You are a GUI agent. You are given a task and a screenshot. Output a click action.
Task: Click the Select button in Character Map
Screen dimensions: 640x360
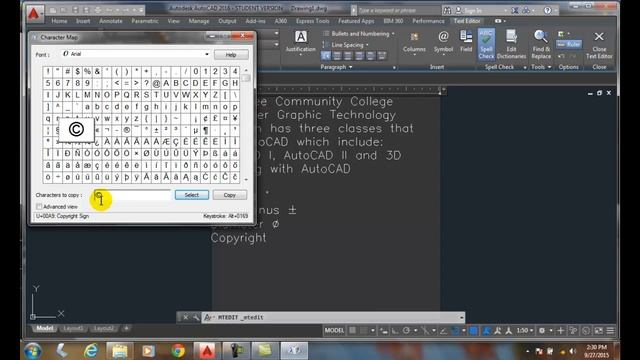pyautogui.click(x=192, y=195)
